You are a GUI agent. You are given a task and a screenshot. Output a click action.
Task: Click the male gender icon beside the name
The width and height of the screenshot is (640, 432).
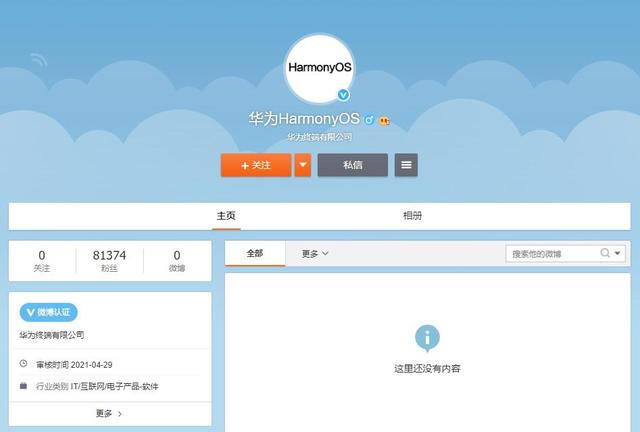tap(368, 120)
